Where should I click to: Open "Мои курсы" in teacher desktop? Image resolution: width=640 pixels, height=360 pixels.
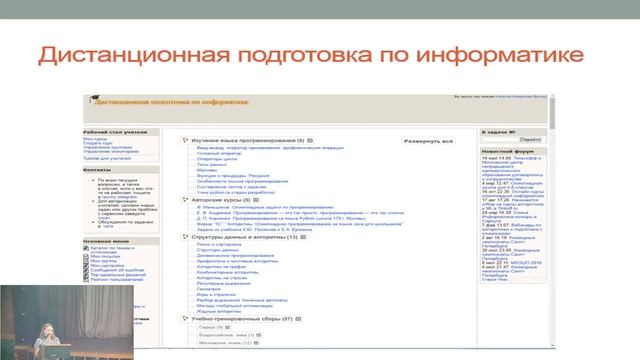point(95,139)
